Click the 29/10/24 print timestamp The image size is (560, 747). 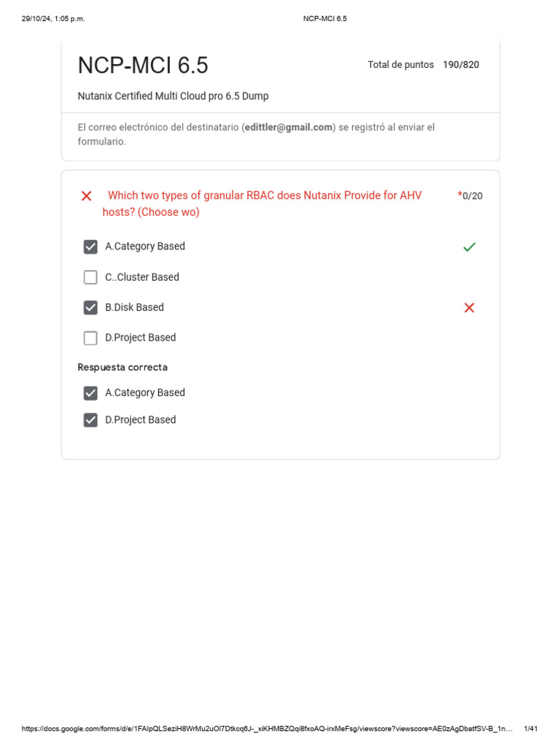[x=53, y=18]
